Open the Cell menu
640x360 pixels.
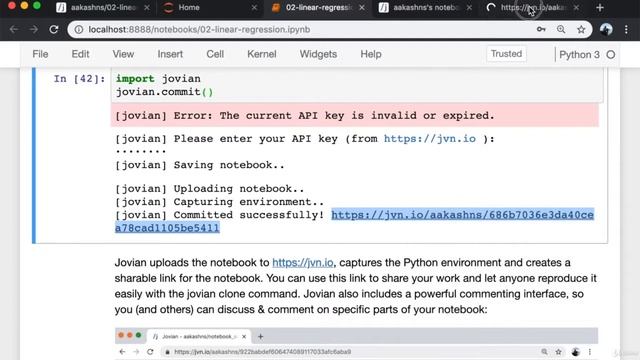coord(215,54)
